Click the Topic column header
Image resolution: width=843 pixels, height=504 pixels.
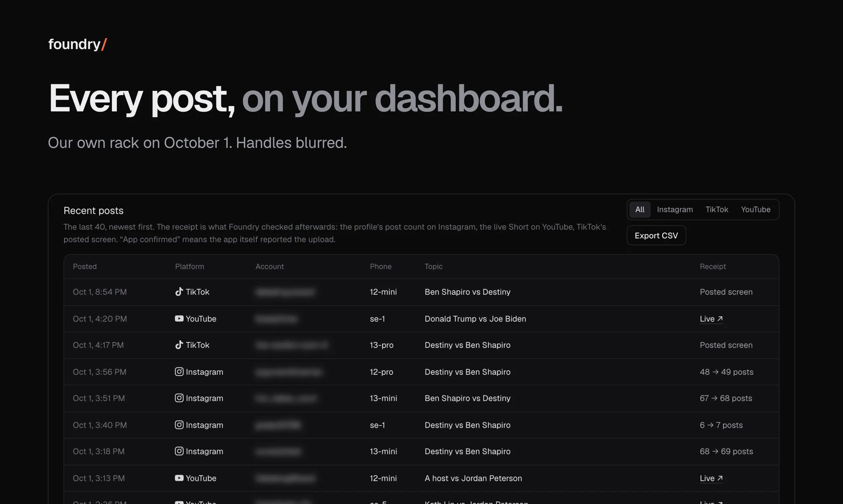coord(433,267)
